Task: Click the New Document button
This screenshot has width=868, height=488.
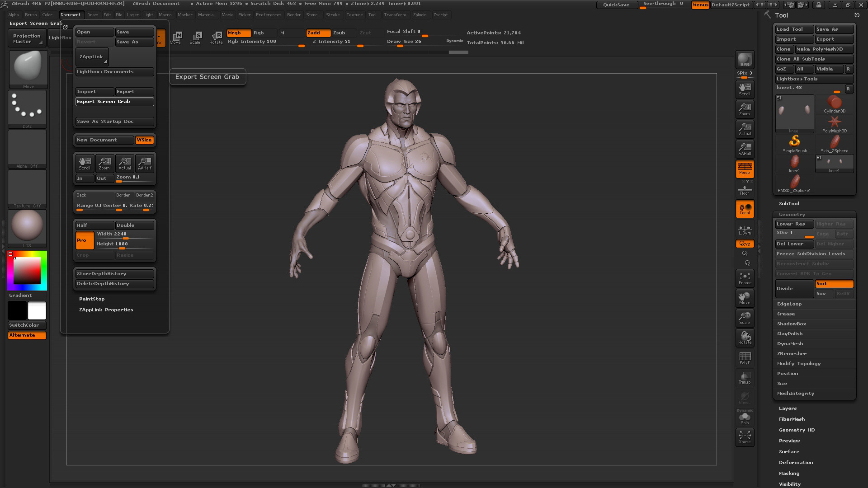Action: [104, 140]
